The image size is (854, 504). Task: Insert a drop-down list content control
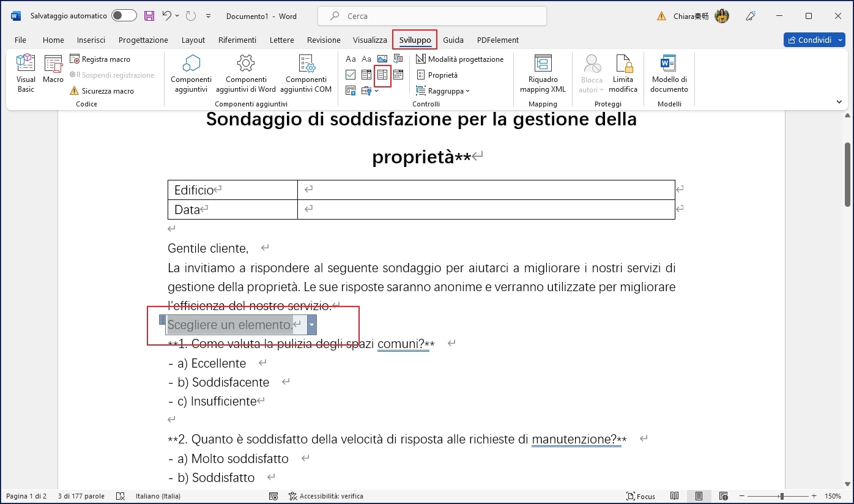[382, 75]
